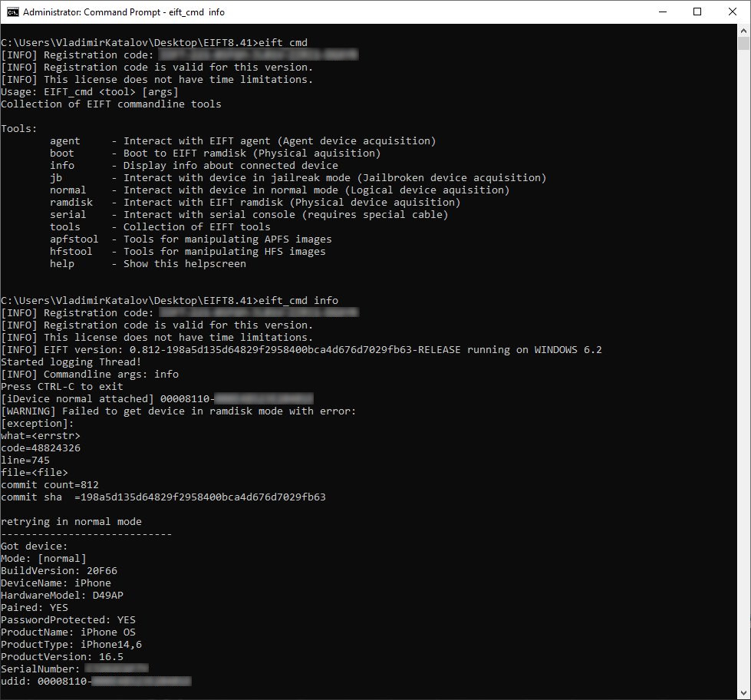Close the Command Prompt window
Screen dimensions: 751x700
pyautogui.click(x=732, y=12)
